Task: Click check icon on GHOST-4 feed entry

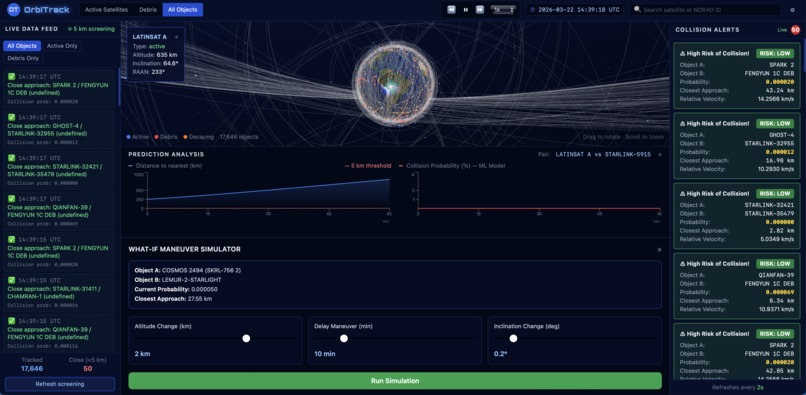Action: tap(11, 117)
